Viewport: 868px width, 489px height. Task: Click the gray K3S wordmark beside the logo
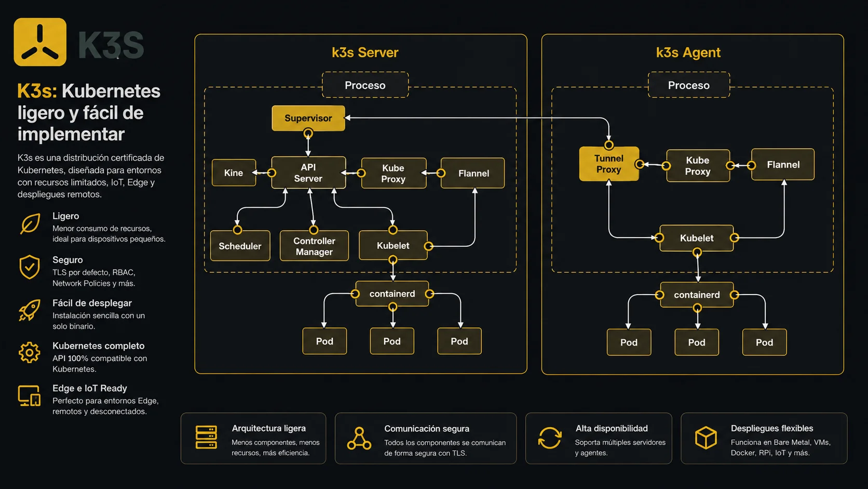pos(111,45)
